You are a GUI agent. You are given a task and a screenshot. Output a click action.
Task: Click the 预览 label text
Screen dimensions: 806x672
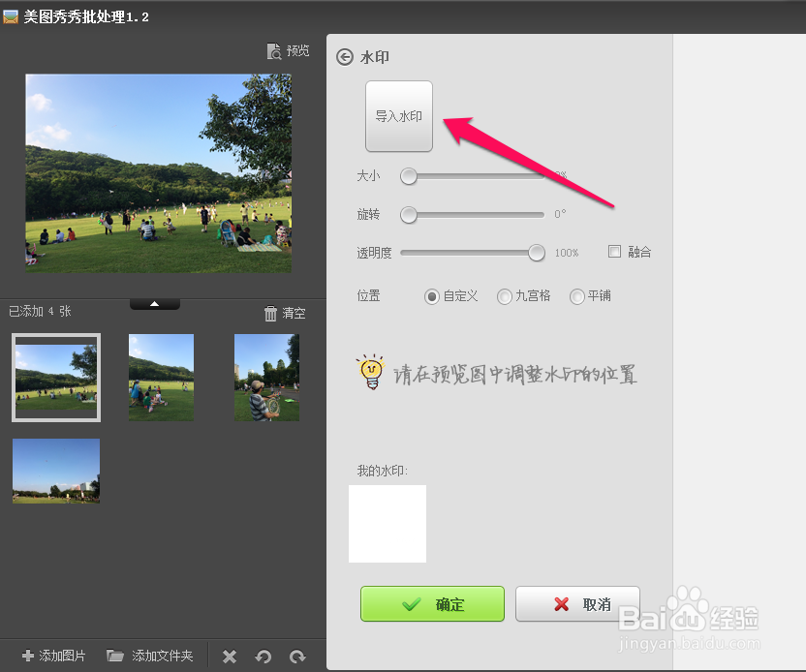point(298,50)
